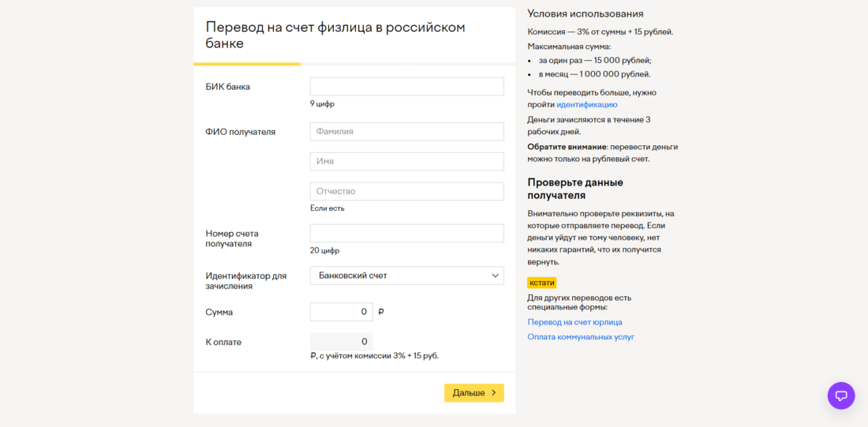Click the yellow form progress bar
This screenshot has width=868, height=427.
pyautogui.click(x=247, y=64)
